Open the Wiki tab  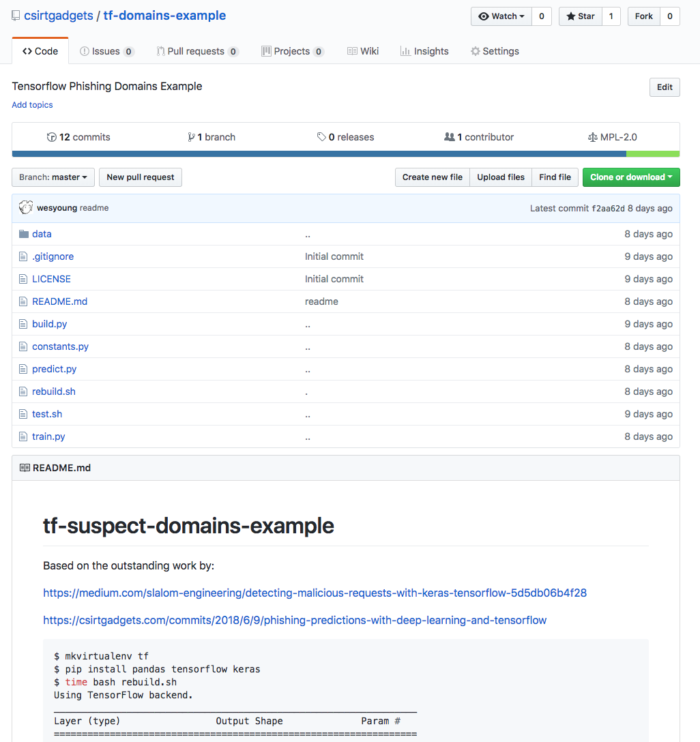[x=363, y=51]
